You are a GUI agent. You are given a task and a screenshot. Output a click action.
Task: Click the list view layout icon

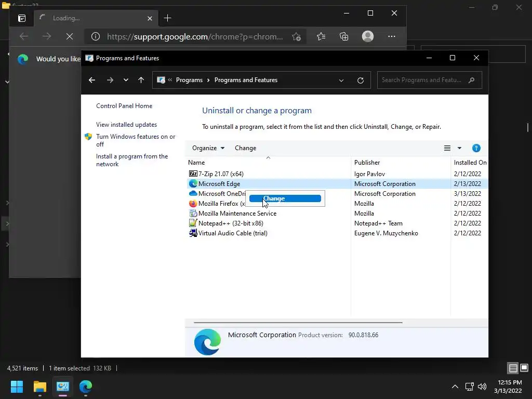(x=447, y=148)
